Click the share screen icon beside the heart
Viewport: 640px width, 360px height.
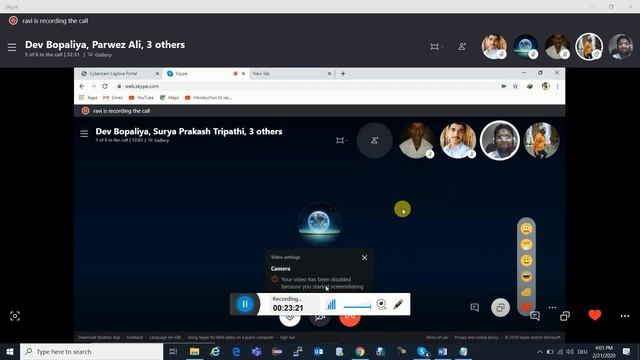point(565,316)
